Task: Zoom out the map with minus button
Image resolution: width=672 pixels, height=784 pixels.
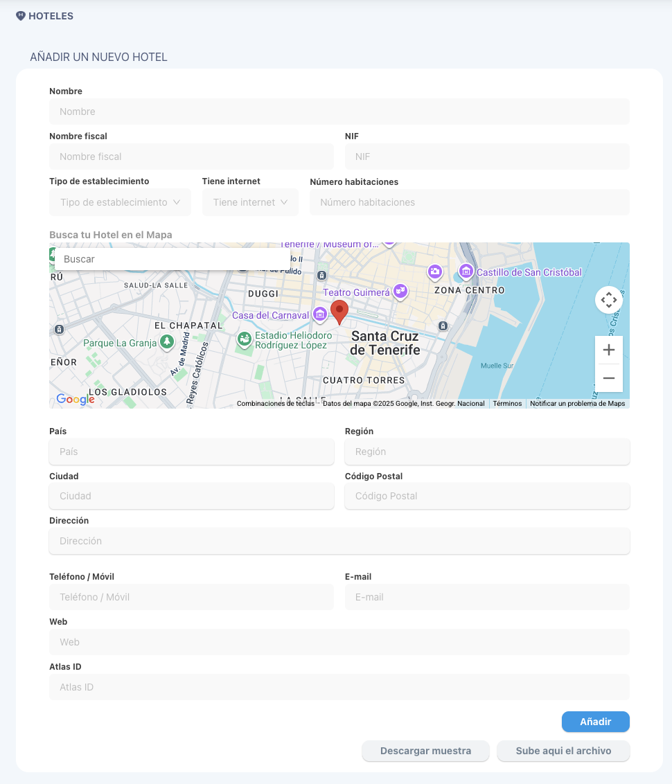Action: 608,378
